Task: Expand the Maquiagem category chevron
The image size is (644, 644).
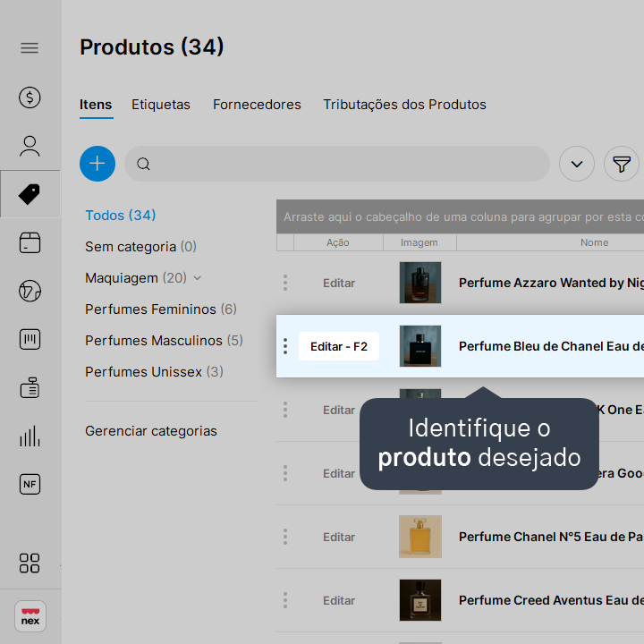Action: [x=198, y=278]
